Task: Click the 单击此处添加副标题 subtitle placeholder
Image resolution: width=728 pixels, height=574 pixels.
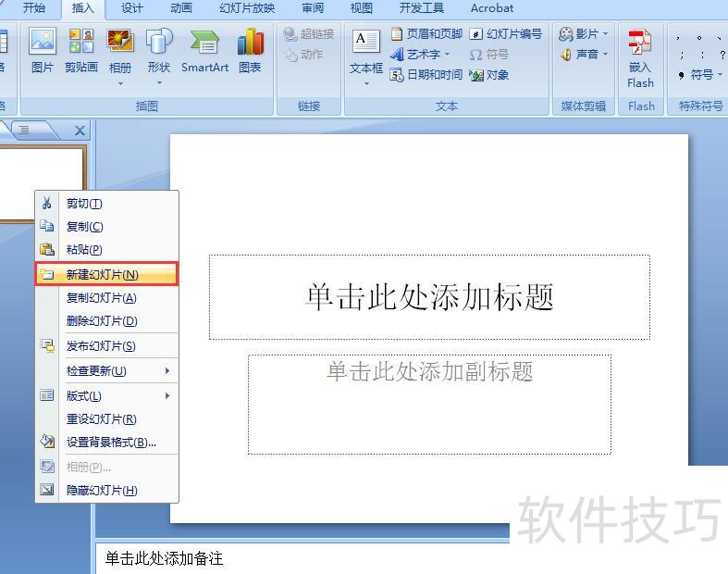Action: tap(429, 405)
